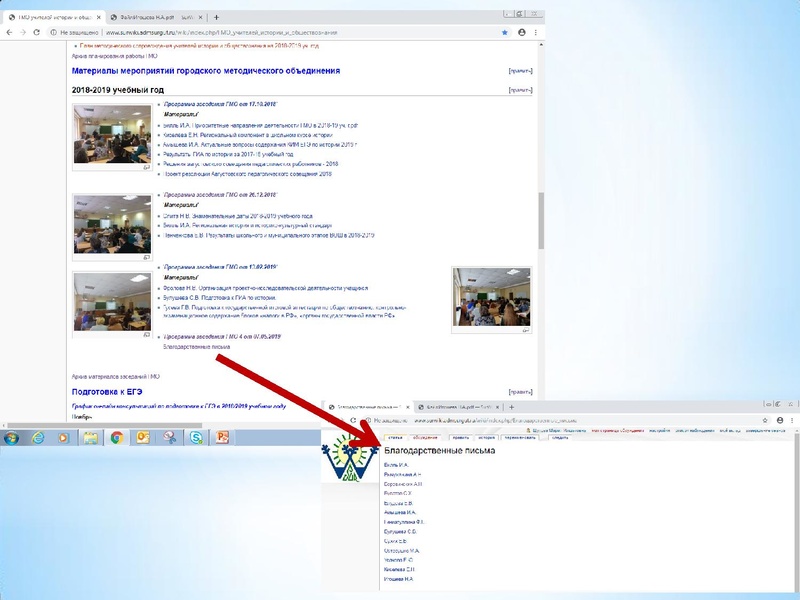Open the Chrome profile avatar icon
This screenshot has width=800, height=600.
point(521,32)
